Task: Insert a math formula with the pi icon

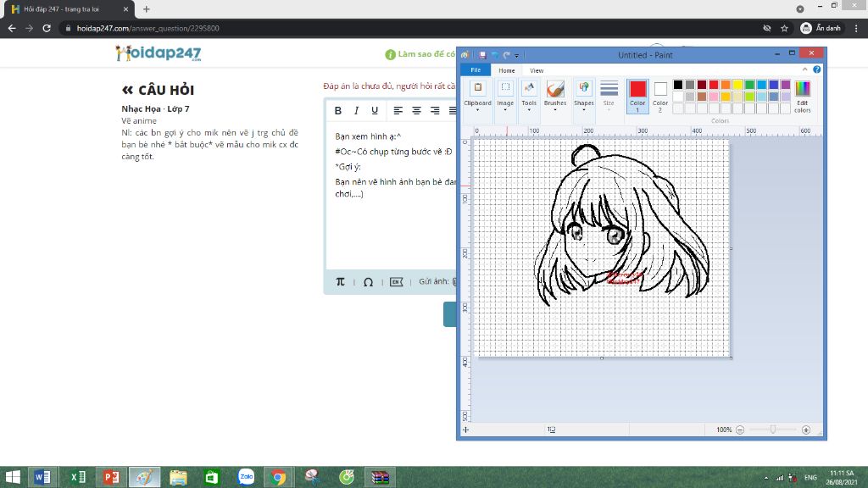Action: [x=341, y=281]
